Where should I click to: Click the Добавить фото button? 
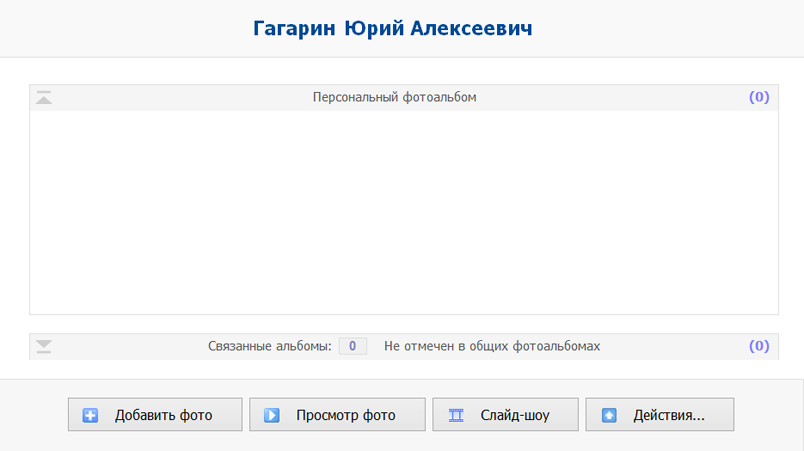pos(155,415)
